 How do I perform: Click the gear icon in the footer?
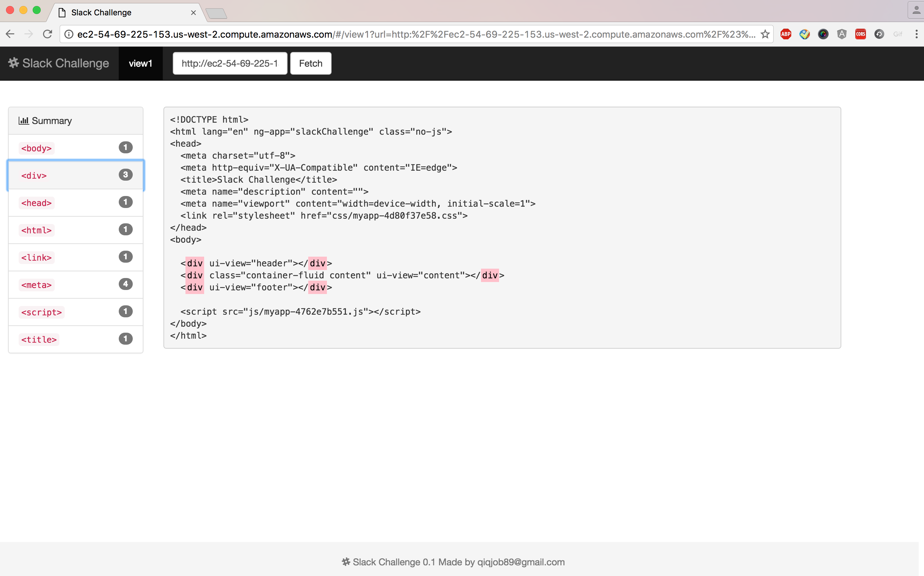(346, 562)
